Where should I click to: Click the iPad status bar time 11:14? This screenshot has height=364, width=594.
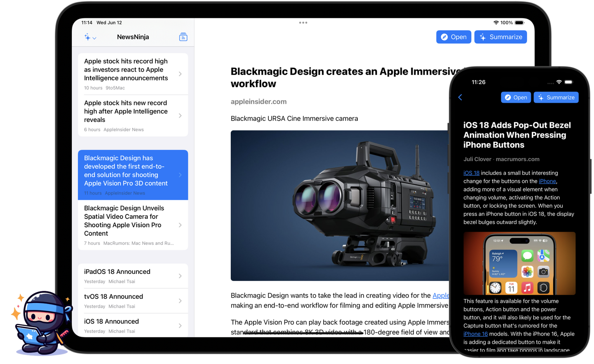point(87,23)
